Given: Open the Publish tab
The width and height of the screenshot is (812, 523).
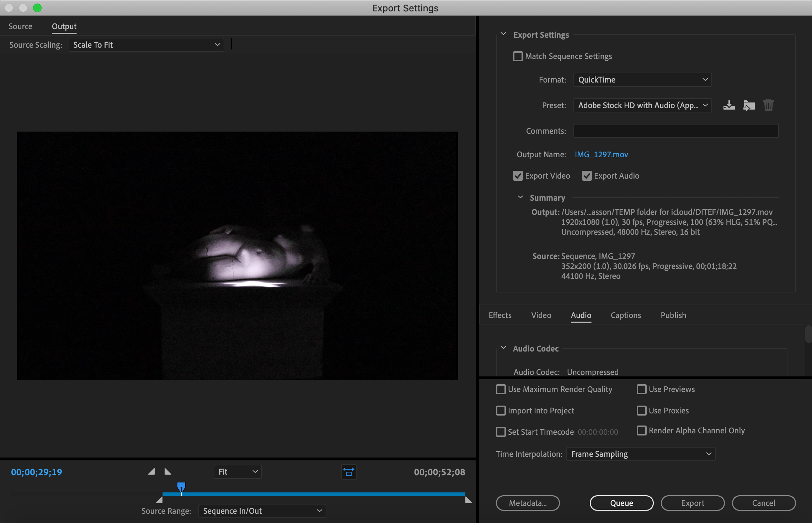Looking at the screenshot, I should [673, 315].
